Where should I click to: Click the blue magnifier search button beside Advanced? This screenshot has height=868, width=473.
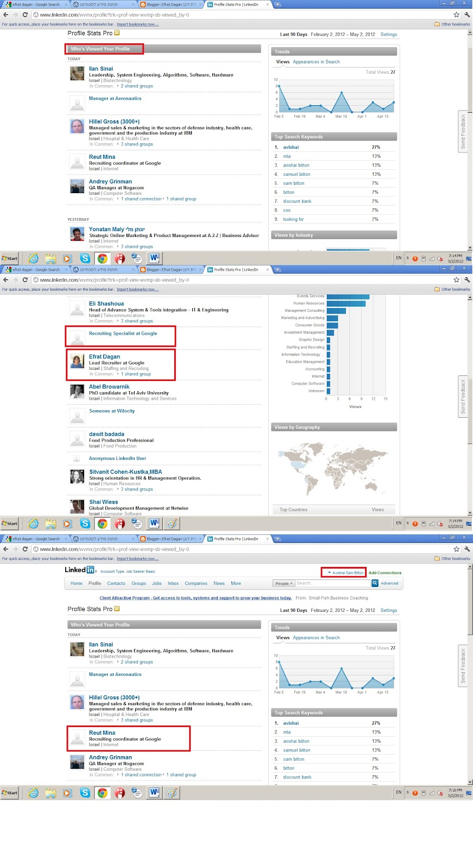click(375, 583)
